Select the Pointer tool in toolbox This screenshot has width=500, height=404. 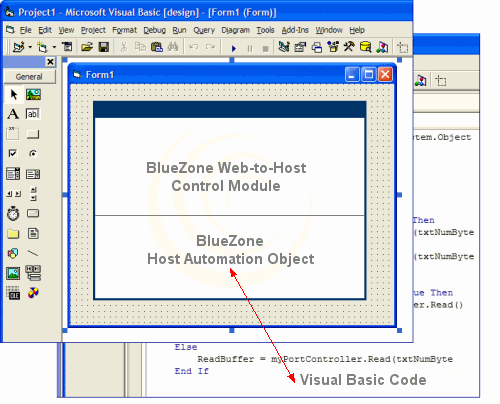pos(14,95)
